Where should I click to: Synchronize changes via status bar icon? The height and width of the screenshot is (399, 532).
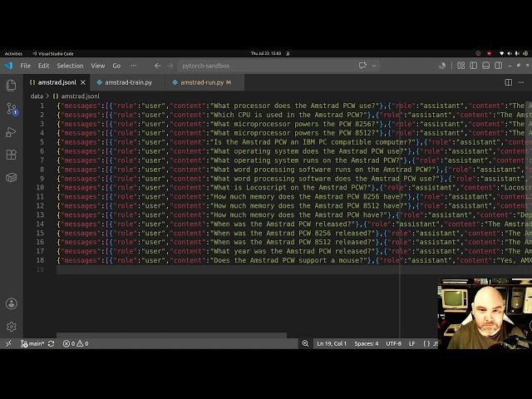click(x=52, y=343)
